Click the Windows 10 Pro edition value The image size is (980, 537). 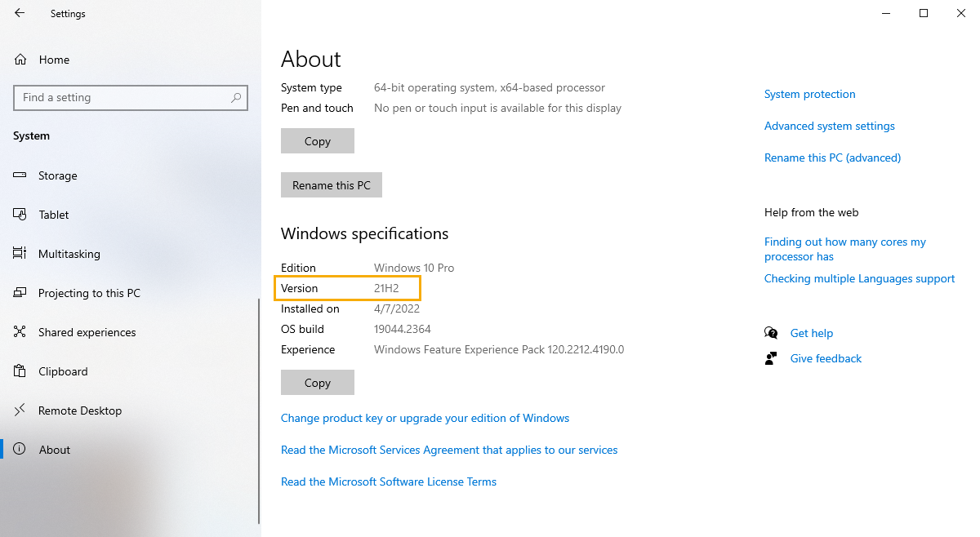click(x=414, y=268)
